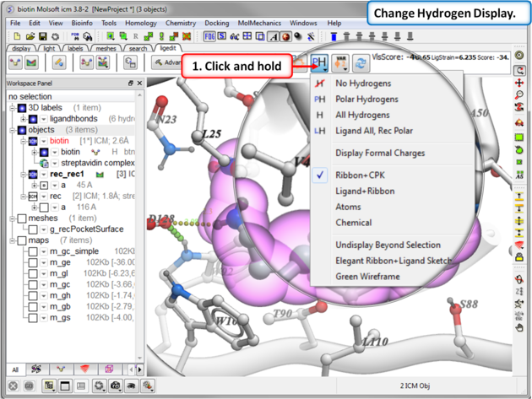Choose All Hydrogens from the popup menu
This screenshot has height=399, width=532.
coord(362,115)
